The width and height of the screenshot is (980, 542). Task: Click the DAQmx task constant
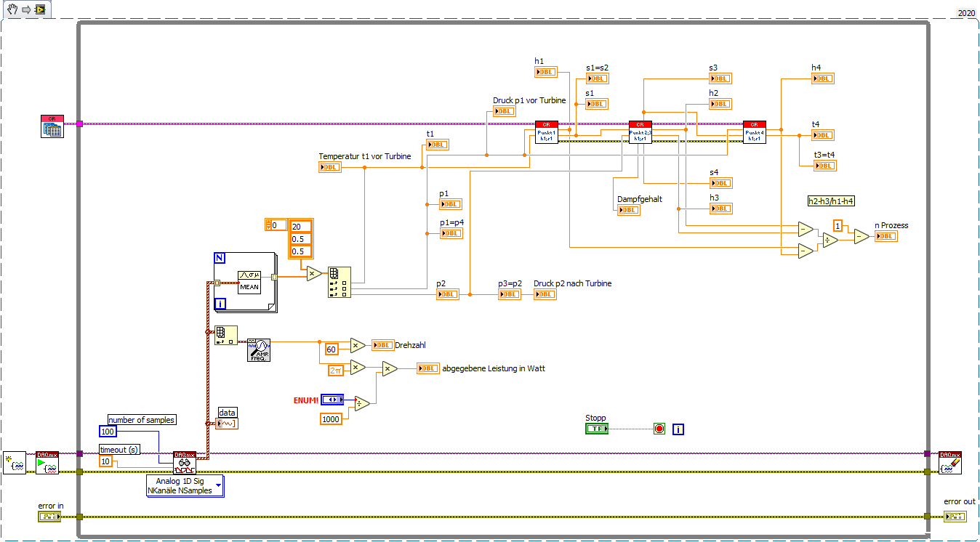(15, 463)
